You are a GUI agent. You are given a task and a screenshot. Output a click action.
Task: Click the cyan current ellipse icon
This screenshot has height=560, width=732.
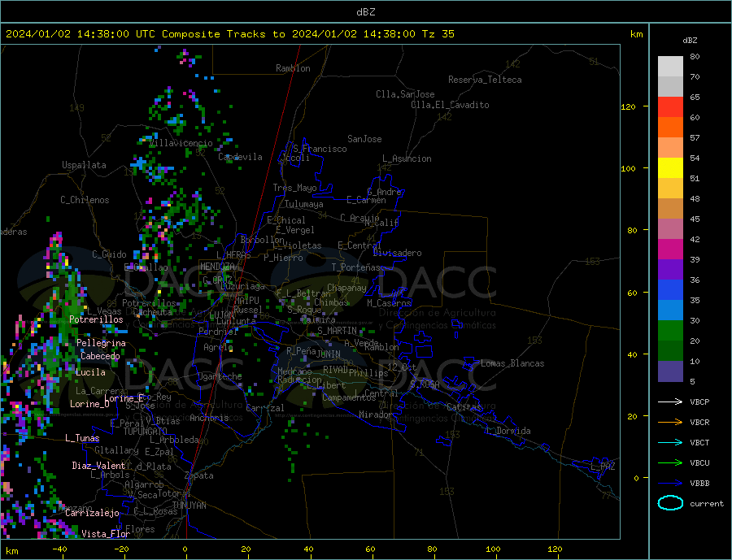(x=670, y=503)
